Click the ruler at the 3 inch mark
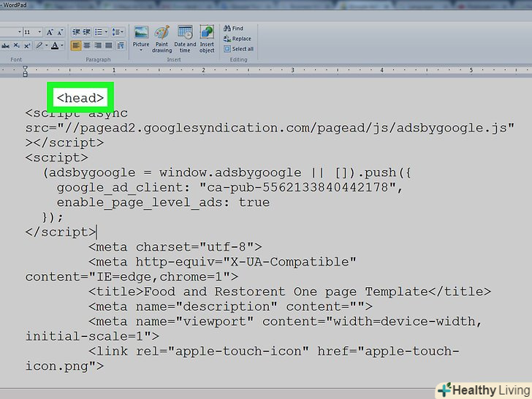Viewport: 532px width, 399px height. point(292,70)
